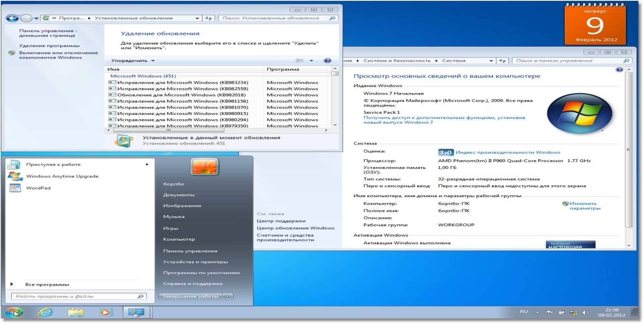
Task: Click Удаление программы link in left pane
Action: pos(49,46)
